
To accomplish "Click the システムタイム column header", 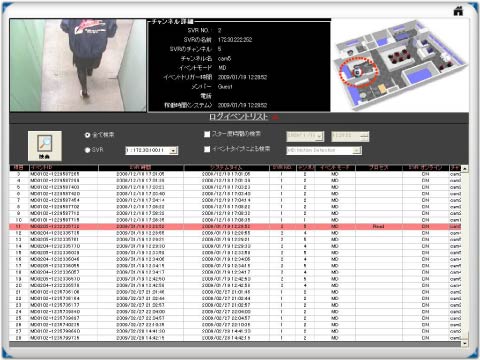I will (226, 167).
